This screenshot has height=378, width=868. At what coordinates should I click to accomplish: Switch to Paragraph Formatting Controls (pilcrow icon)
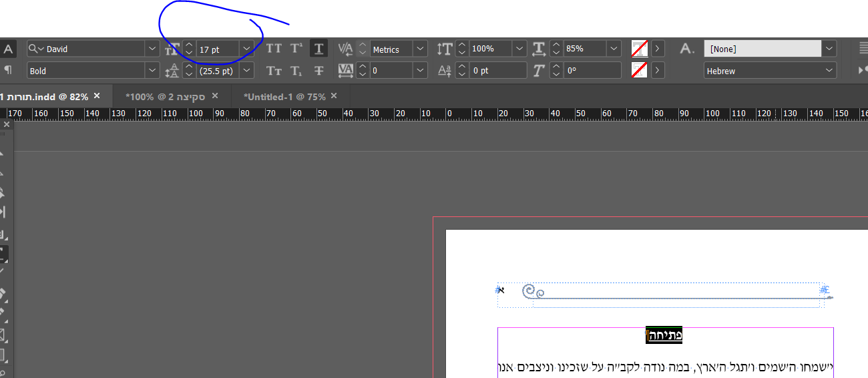point(8,70)
